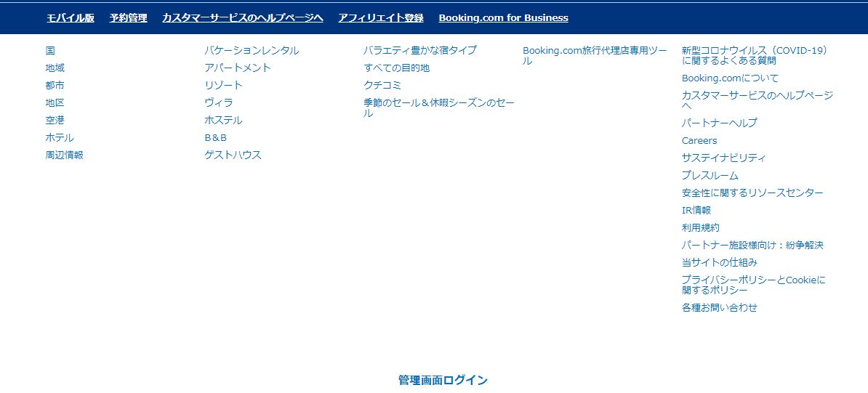Open footer column カスタマーサービスのヘルプページへ link

pos(758,100)
